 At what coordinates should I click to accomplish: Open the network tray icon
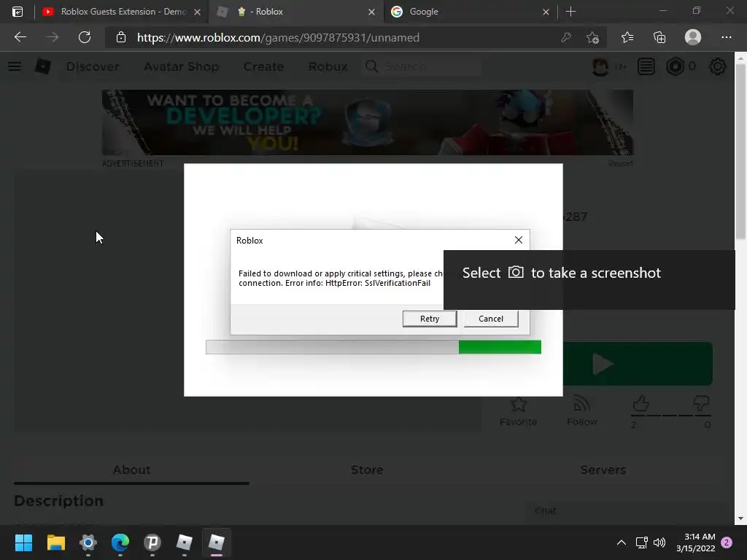[x=641, y=542]
